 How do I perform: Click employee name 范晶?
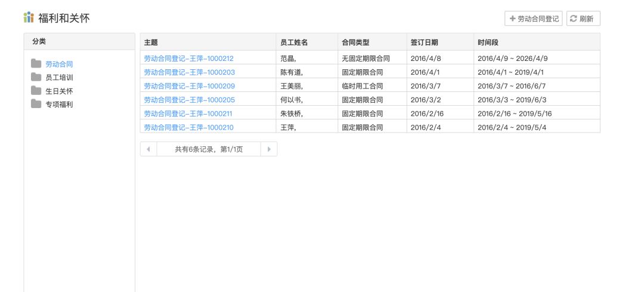coord(289,59)
